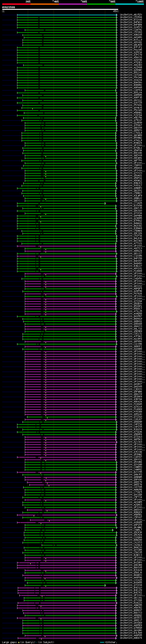Click hit label UniRef100_P57691
The image size is (146, 644).
pos(131,105)
